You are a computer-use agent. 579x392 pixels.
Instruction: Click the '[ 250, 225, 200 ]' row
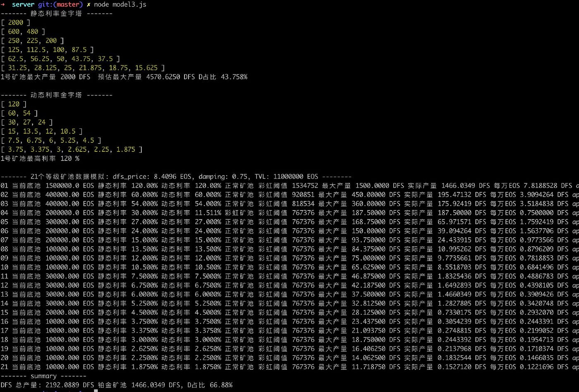pyautogui.click(x=33, y=41)
